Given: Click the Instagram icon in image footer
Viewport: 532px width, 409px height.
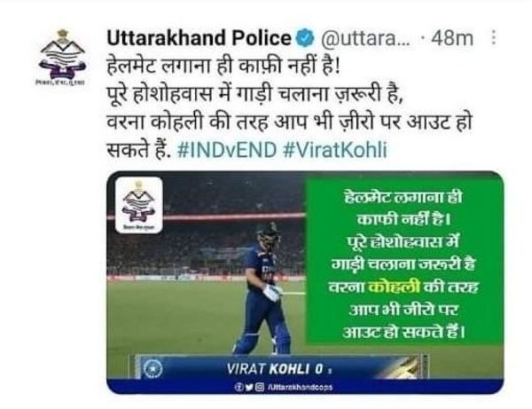Looking at the screenshot, I should pyautogui.click(x=260, y=387).
